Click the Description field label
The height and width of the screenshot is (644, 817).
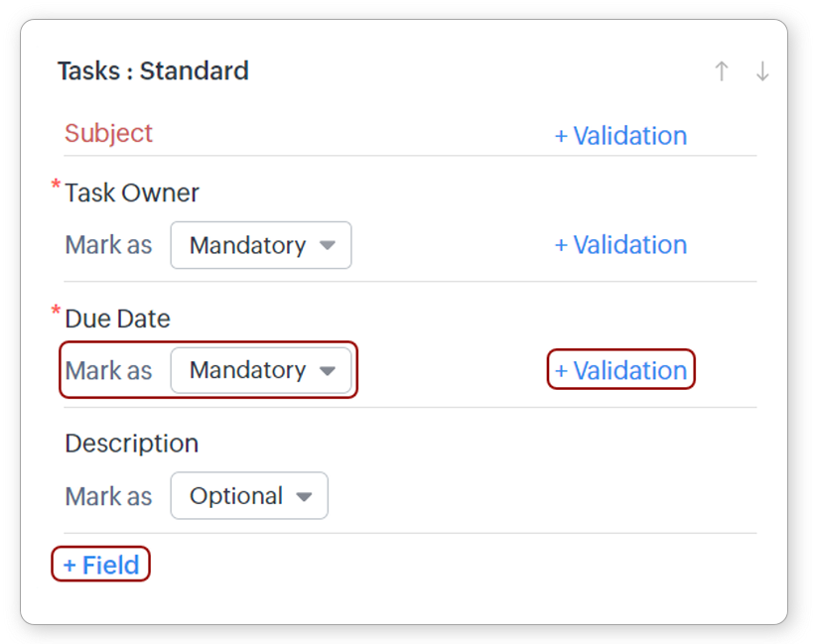[x=131, y=444]
